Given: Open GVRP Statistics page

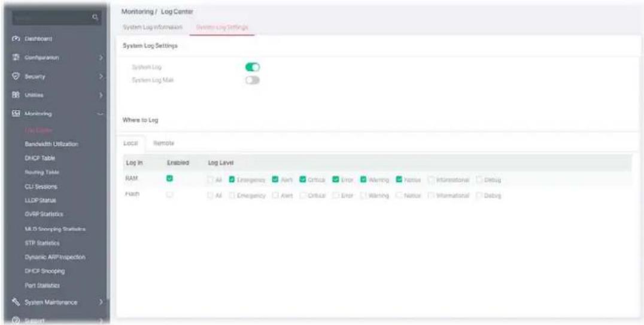Looking at the screenshot, I should coord(44,214).
